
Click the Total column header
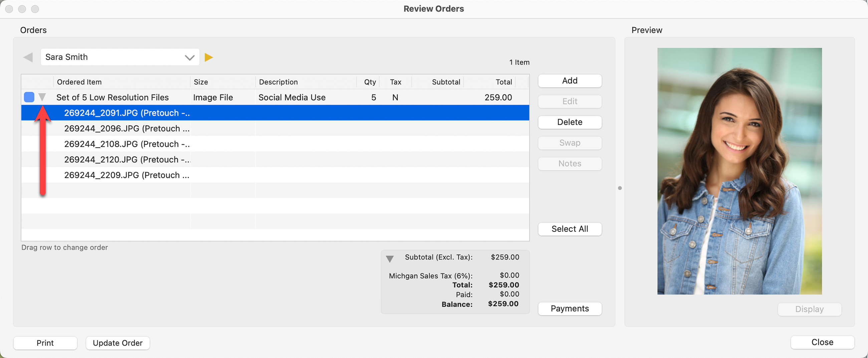click(x=503, y=82)
